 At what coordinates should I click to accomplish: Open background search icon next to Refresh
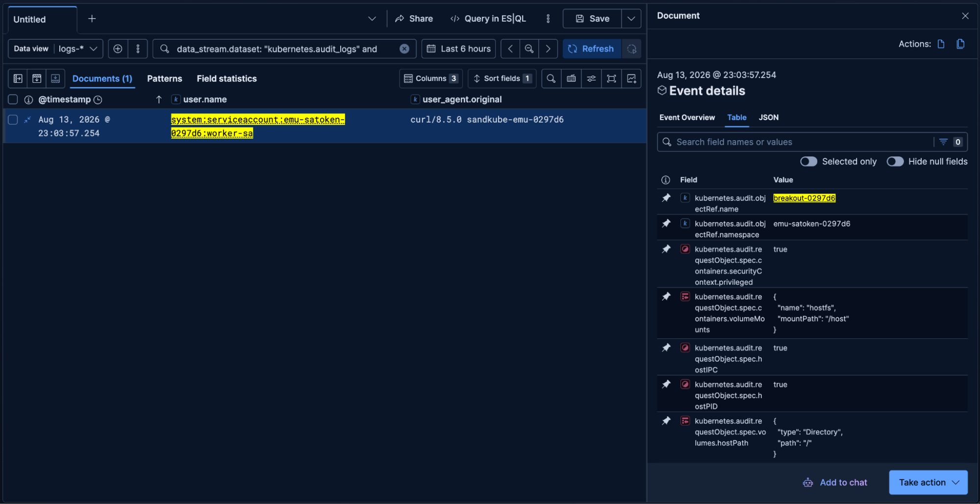(x=631, y=49)
